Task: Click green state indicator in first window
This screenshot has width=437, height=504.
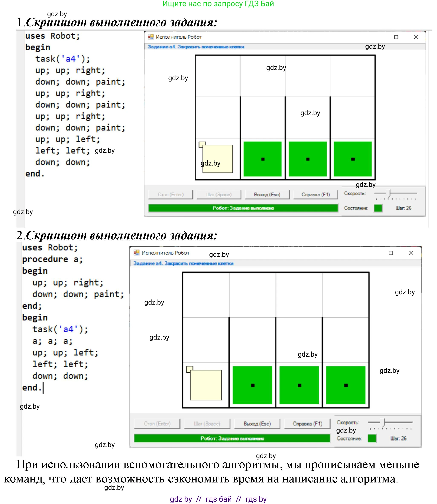Action: pyautogui.click(x=378, y=208)
